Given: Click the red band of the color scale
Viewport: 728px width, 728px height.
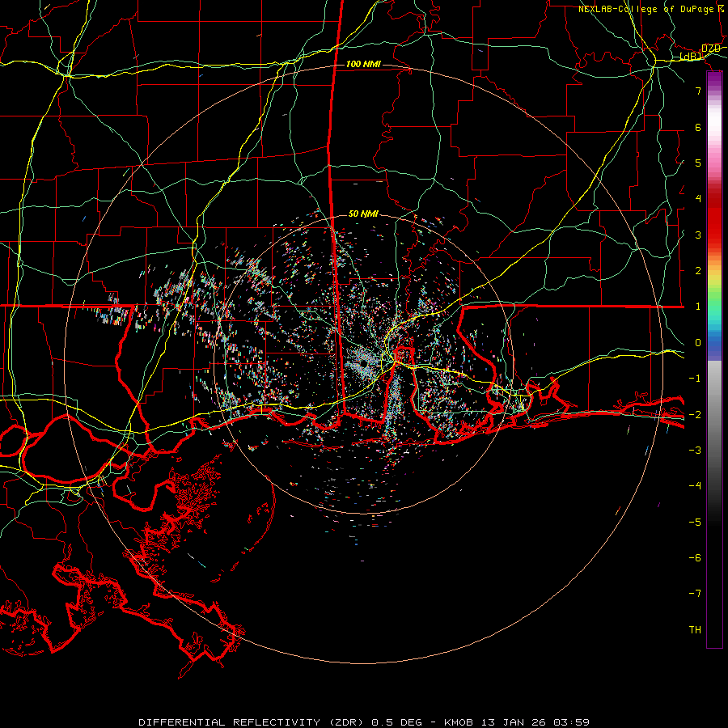Looking at the screenshot, I should click(714, 218).
